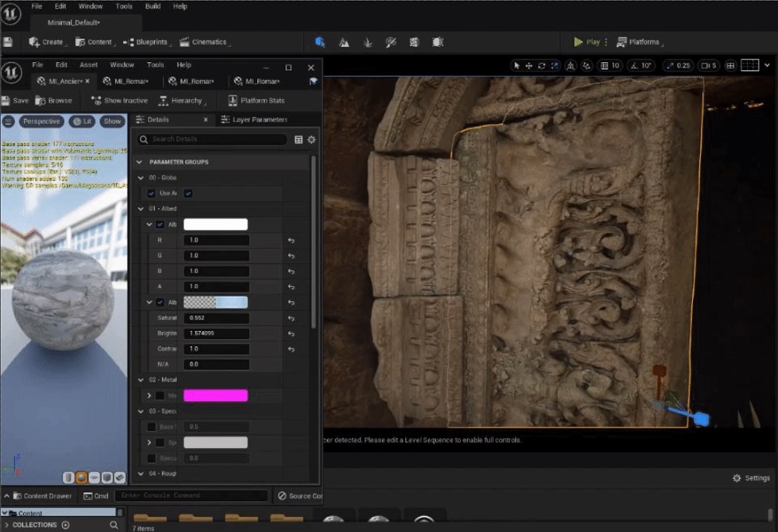
Task: Click the white Albedo tint color swatch
Action: pos(215,225)
